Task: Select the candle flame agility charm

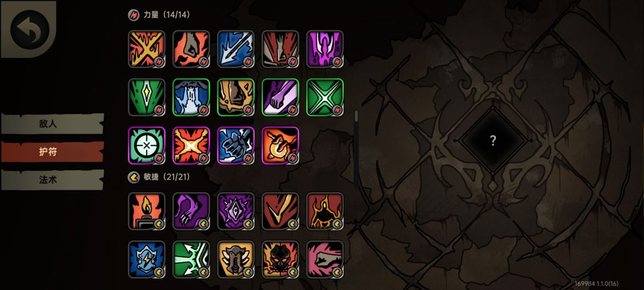Action: 147,211
